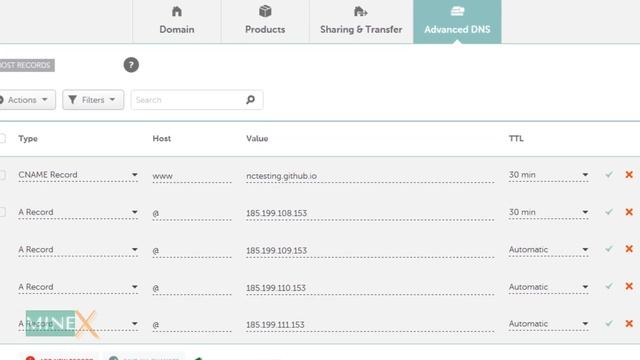Screen dimensions: 640x360
Task: Switch to Sharing & Transfer tab
Action: pos(361,21)
